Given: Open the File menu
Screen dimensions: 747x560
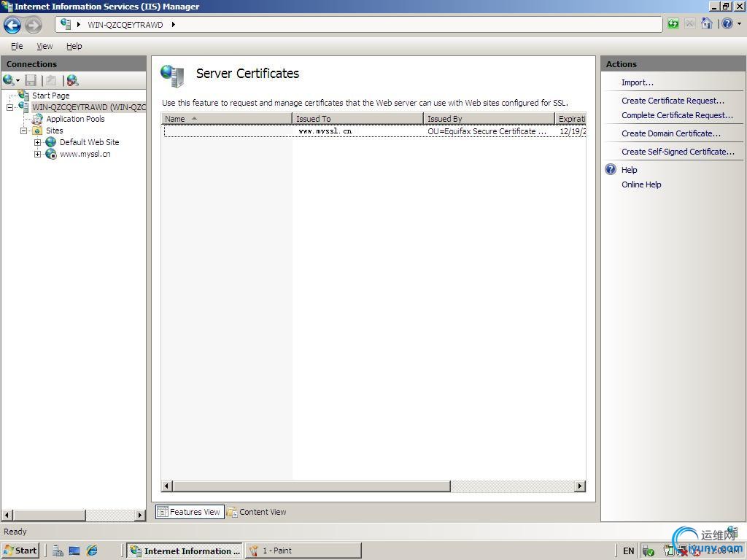Looking at the screenshot, I should click(x=17, y=46).
